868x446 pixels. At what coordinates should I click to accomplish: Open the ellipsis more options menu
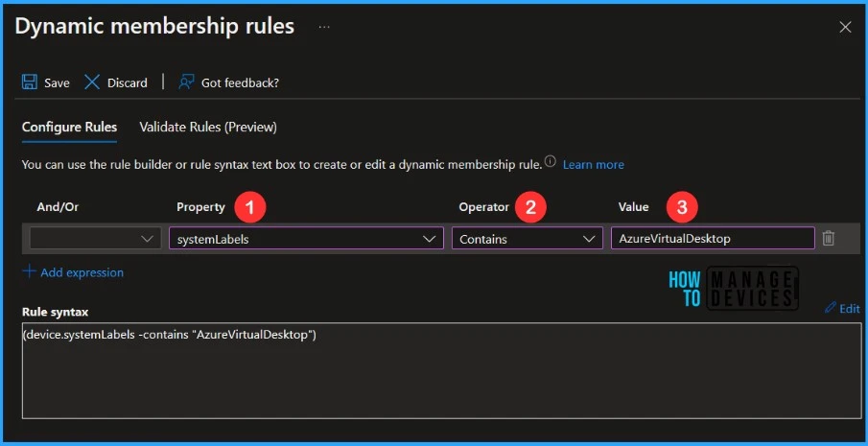324,27
